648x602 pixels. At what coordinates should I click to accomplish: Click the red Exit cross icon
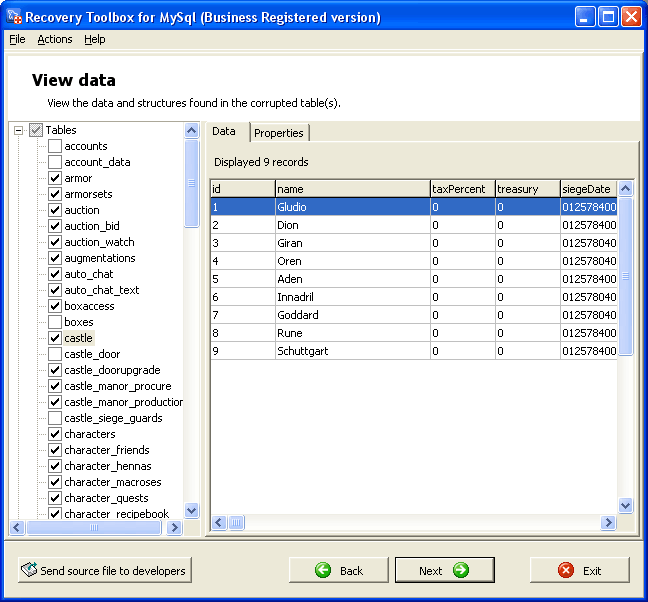coord(566,570)
